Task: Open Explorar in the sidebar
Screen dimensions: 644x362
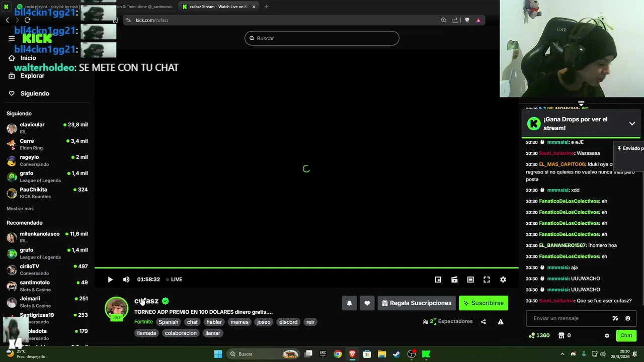Action: (x=32, y=76)
